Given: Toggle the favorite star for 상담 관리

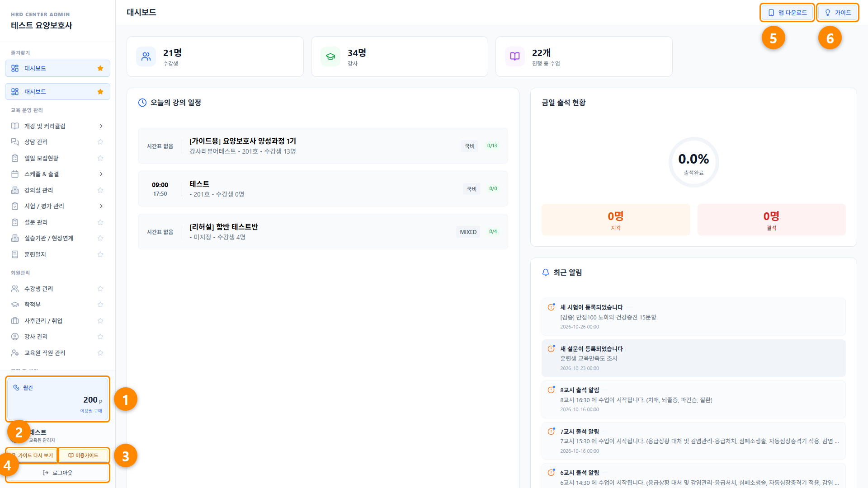Looking at the screenshot, I should (x=100, y=142).
